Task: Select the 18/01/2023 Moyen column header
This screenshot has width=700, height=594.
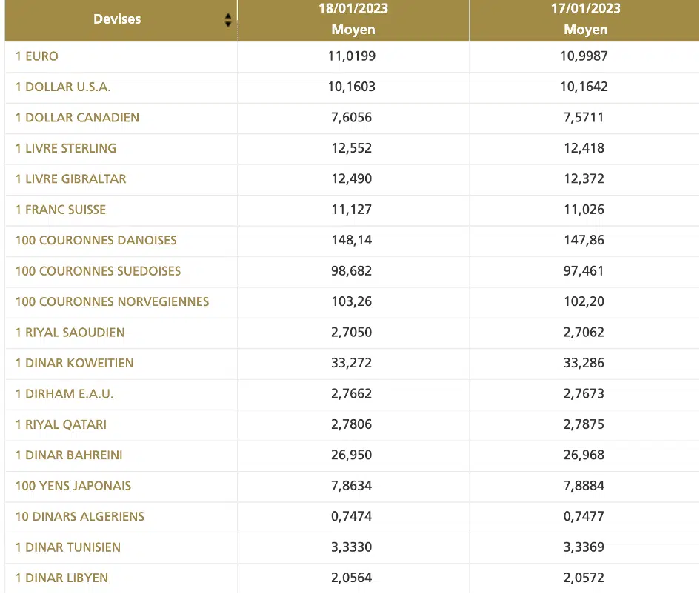Action: point(353,19)
